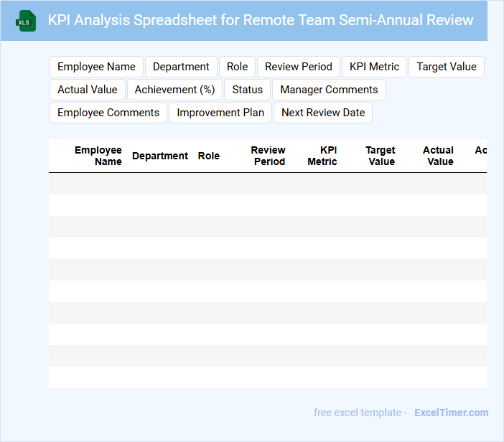Select the Next Review Date tag
Image resolution: width=504 pixels, height=442 pixels.
pos(323,113)
